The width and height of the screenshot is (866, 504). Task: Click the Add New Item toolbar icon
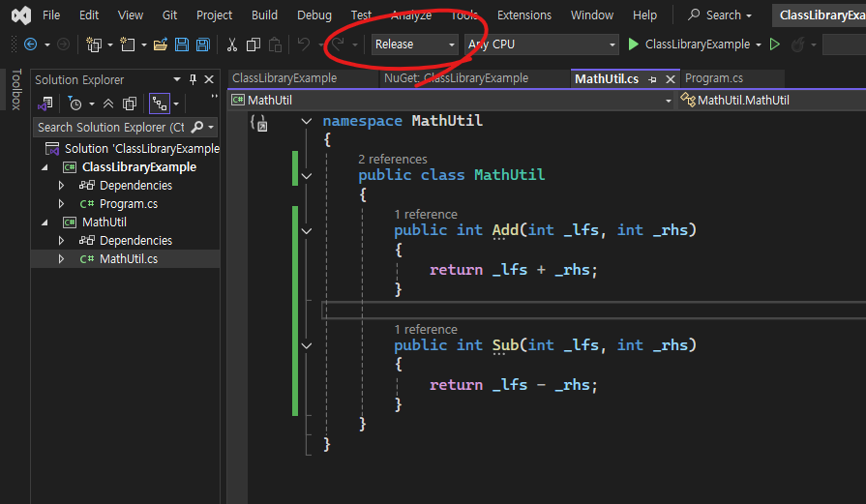click(128, 44)
